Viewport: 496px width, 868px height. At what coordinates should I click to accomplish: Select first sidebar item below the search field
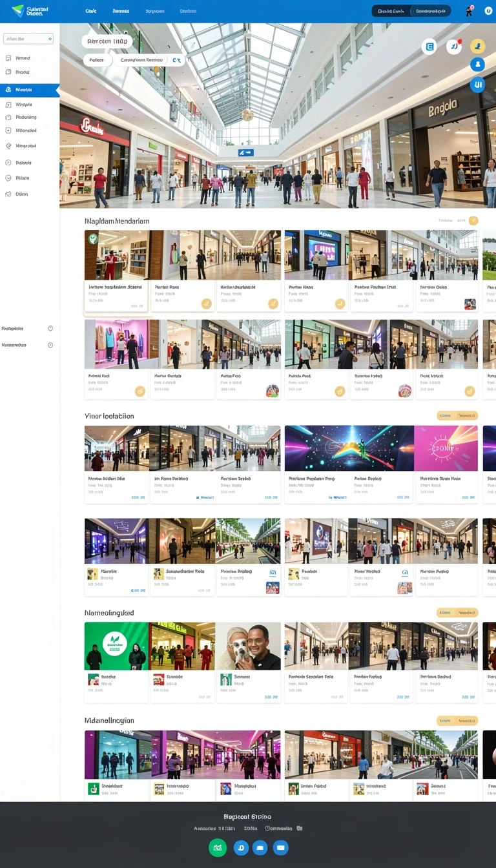30,57
